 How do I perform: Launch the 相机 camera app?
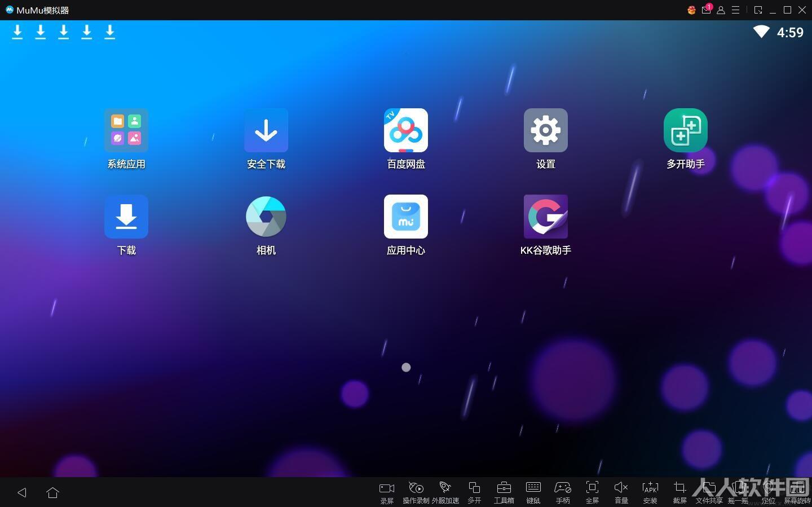pyautogui.click(x=266, y=217)
